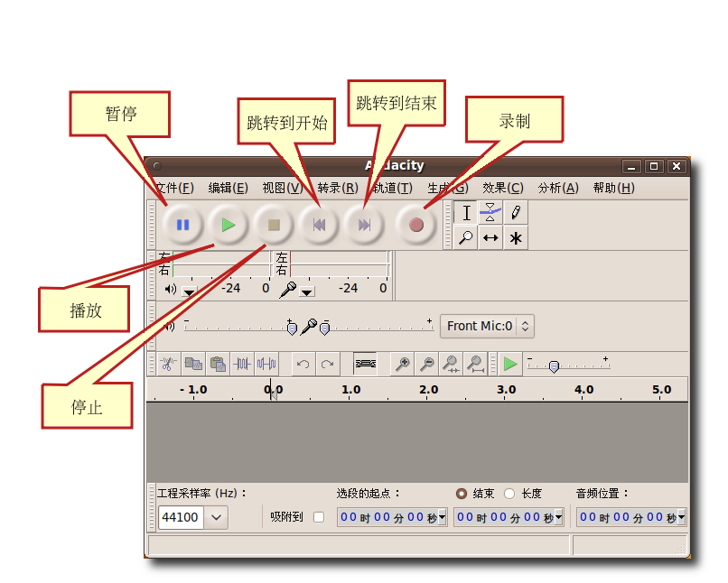The image size is (728, 583).
Task: Select the Multi-tool asterisk icon
Action: pyautogui.click(x=516, y=238)
